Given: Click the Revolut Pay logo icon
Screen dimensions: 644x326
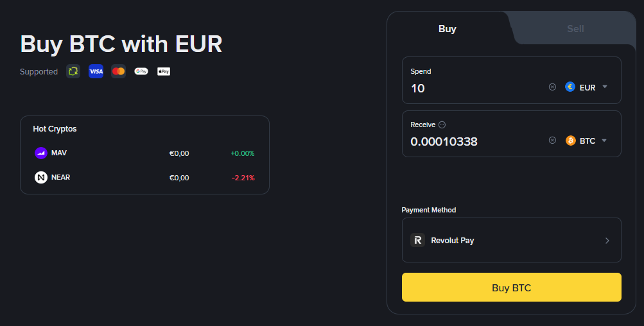Looking at the screenshot, I should [418, 240].
